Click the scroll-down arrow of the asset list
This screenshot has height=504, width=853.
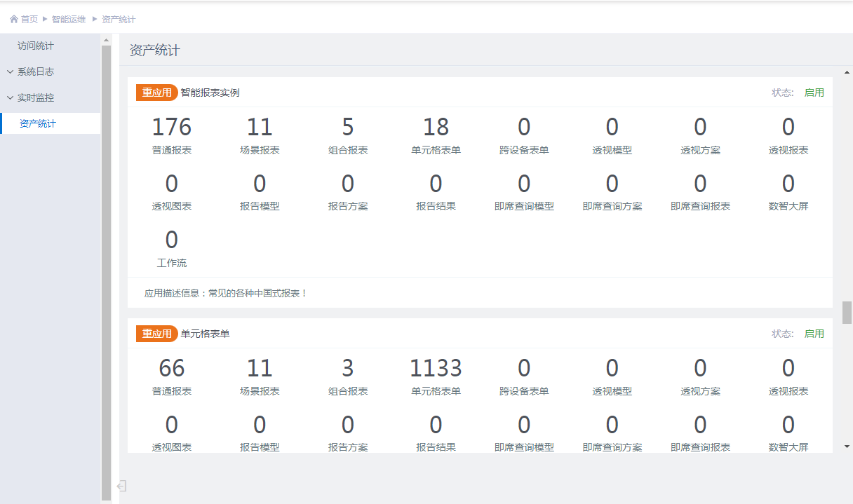(847, 446)
